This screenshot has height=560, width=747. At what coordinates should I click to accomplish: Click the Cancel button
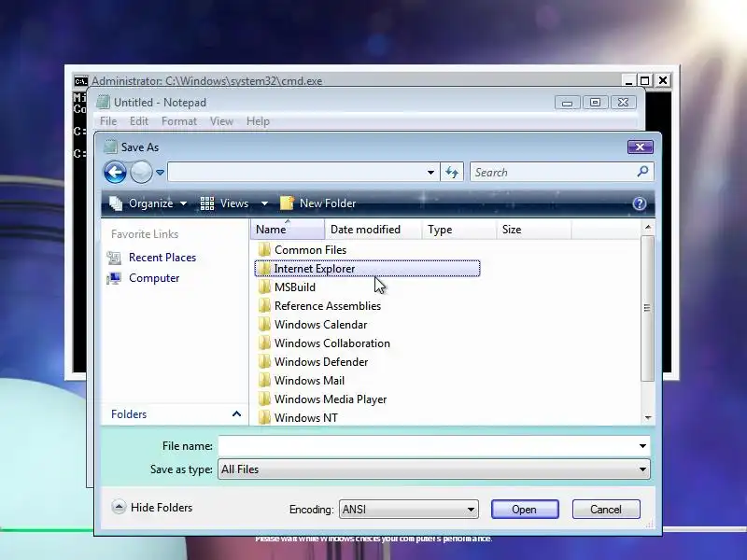606,510
